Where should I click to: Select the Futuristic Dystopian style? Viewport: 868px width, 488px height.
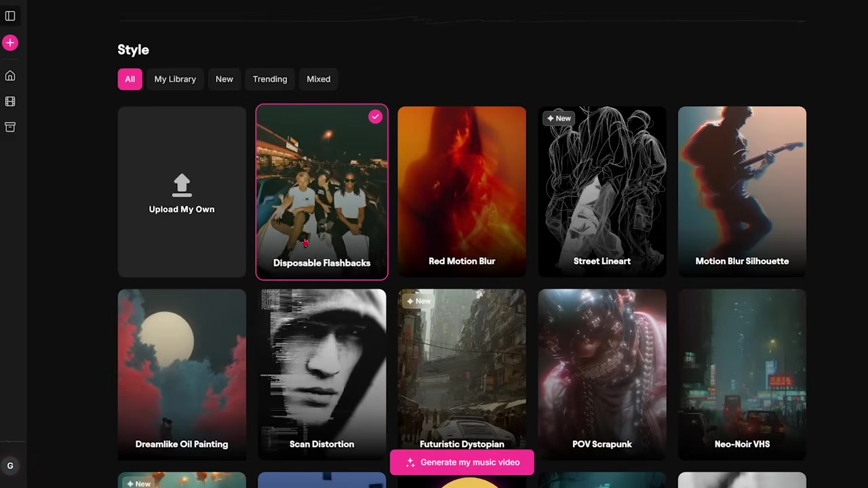[x=462, y=375]
